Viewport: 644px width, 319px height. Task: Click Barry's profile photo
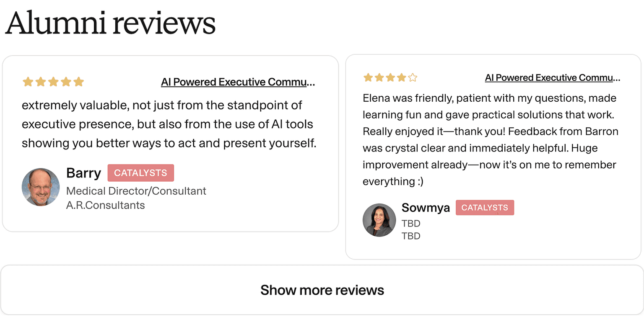pos(41,187)
